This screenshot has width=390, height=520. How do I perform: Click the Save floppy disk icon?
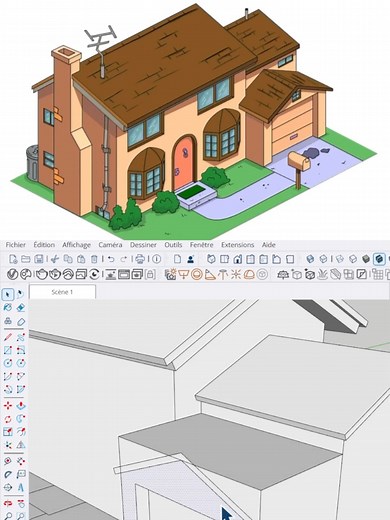39,259
